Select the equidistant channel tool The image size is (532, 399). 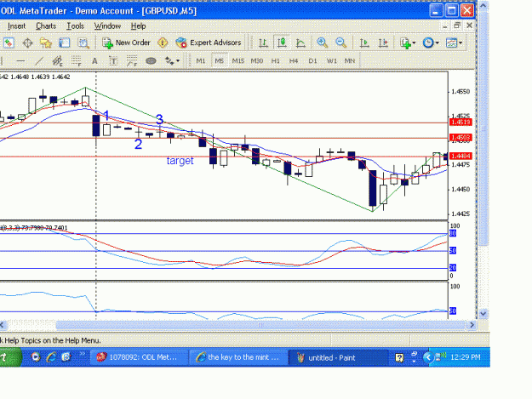58,61
